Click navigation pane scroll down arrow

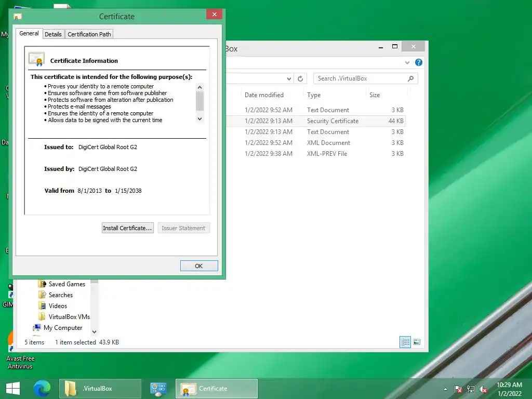click(95, 331)
